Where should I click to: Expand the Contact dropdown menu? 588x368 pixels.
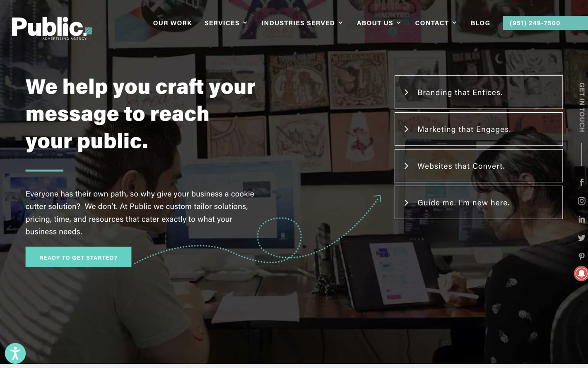[x=436, y=23]
